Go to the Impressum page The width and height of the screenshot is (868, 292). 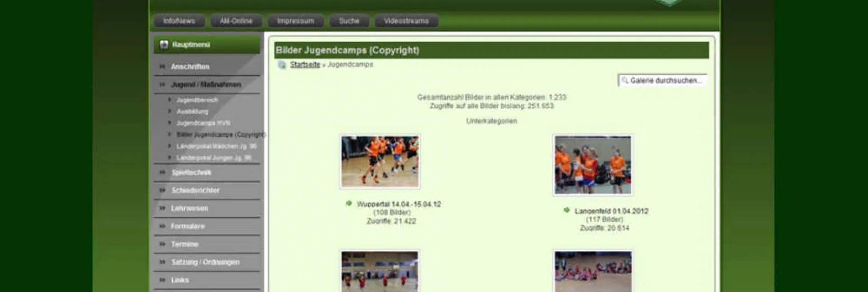click(296, 21)
